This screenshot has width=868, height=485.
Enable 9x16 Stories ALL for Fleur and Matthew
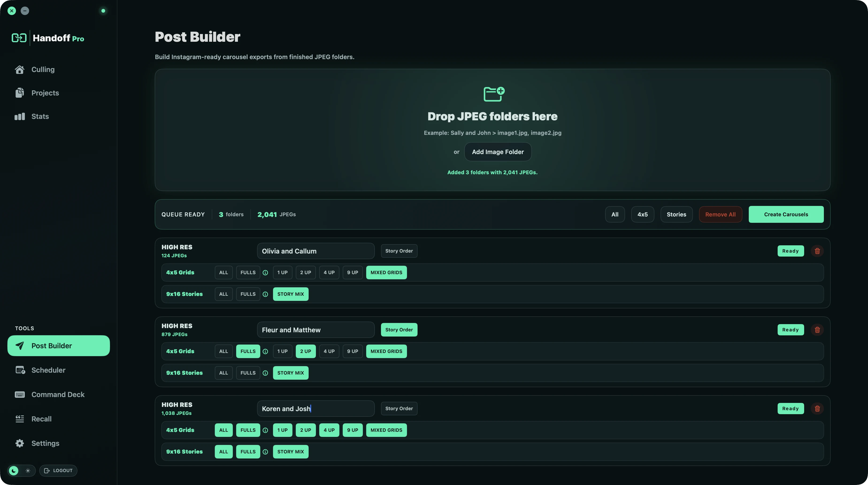[223, 373]
